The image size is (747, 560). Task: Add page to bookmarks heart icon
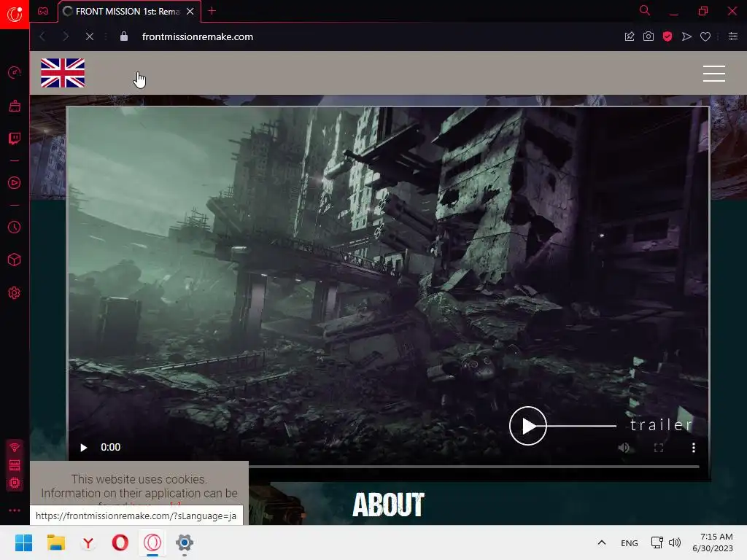click(x=705, y=36)
